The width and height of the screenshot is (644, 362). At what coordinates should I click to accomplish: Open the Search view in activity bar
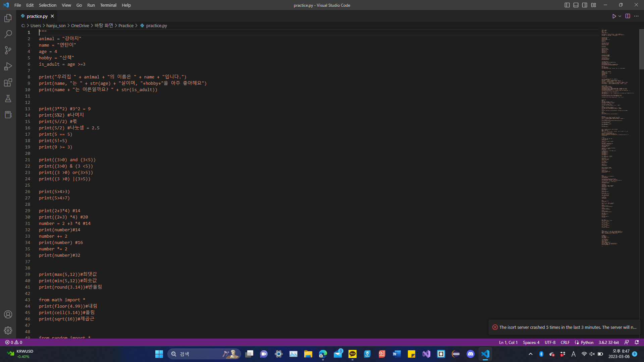(x=8, y=34)
